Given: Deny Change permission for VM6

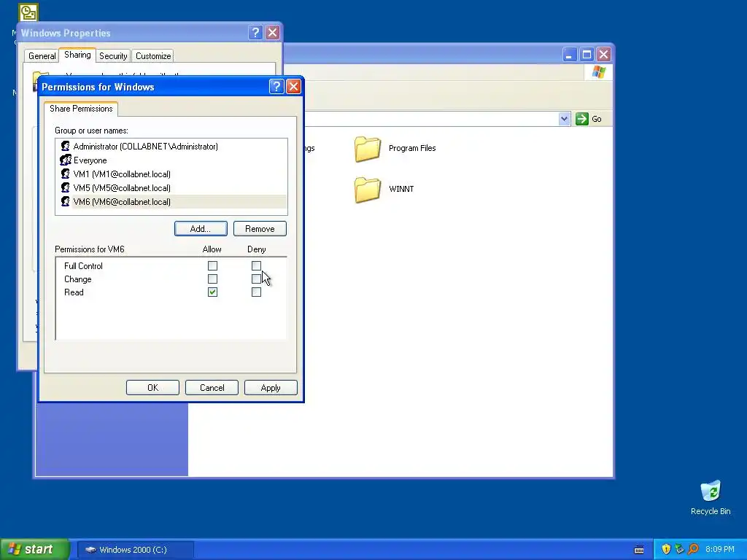Looking at the screenshot, I should tap(256, 279).
